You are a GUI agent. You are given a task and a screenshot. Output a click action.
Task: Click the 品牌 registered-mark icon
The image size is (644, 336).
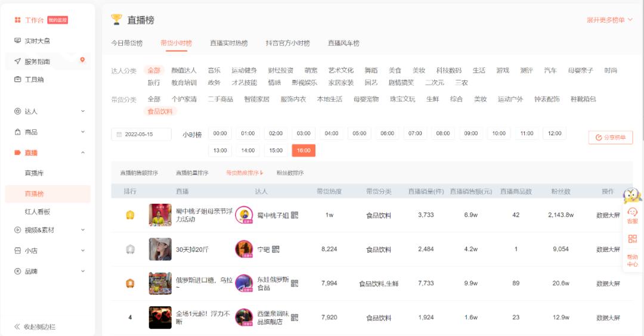click(18, 271)
